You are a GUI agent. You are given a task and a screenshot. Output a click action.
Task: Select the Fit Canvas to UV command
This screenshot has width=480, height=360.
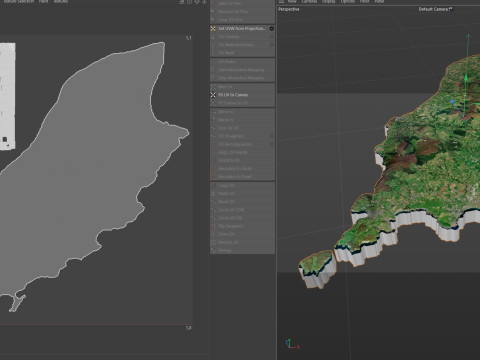tap(242, 103)
